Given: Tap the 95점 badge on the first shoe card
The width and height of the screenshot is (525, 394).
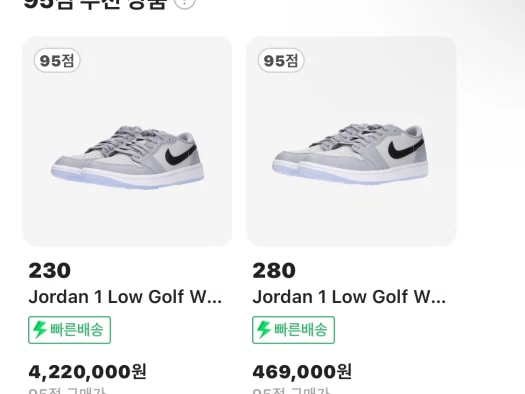Looking at the screenshot, I should click(57, 61).
